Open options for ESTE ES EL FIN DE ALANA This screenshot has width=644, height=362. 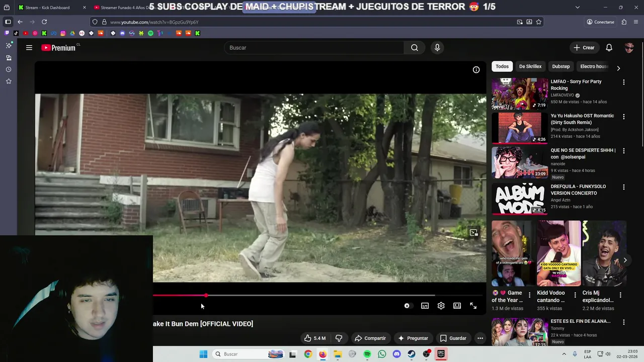click(624, 322)
